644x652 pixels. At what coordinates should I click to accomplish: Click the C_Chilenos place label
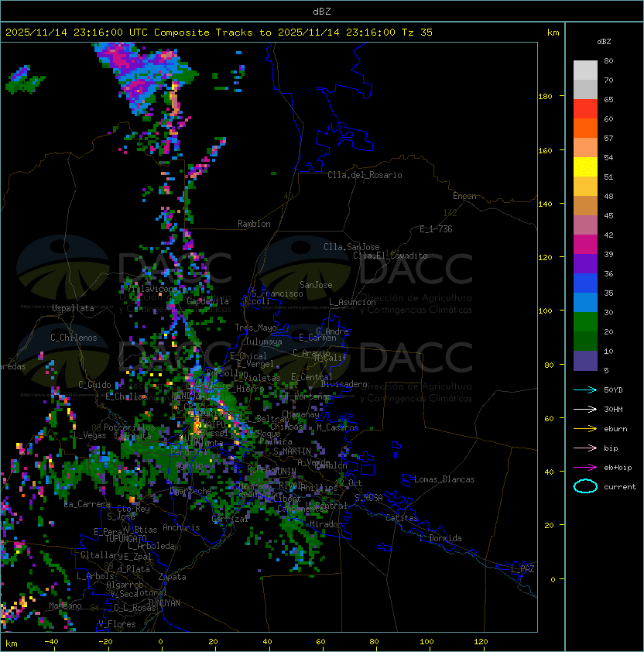tap(74, 338)
